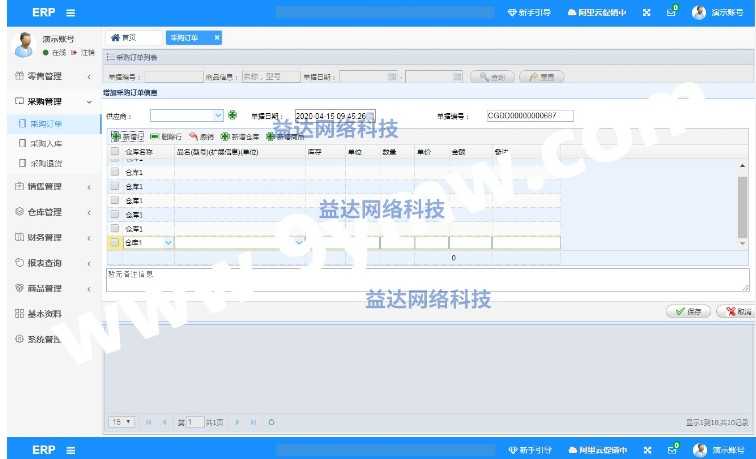Click the grid scrollbar up arrow
Screen dimensions: 756x459
coord(742,165)
